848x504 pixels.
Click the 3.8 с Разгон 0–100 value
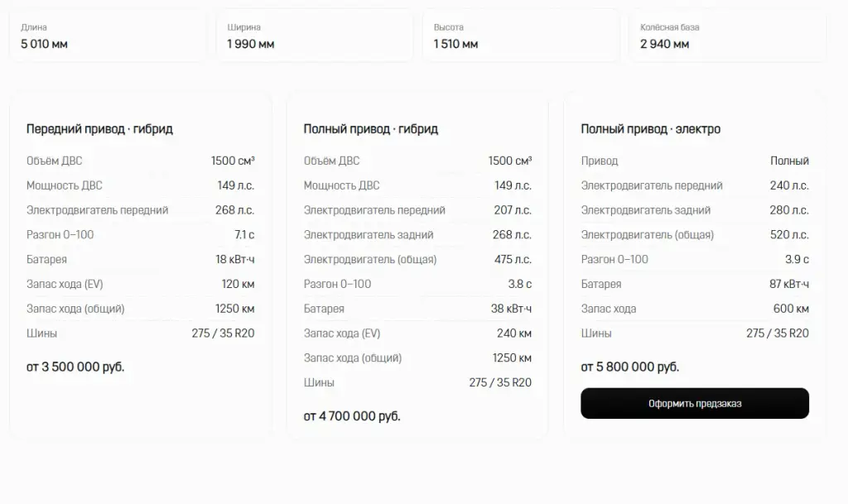[x=520, y=284]
